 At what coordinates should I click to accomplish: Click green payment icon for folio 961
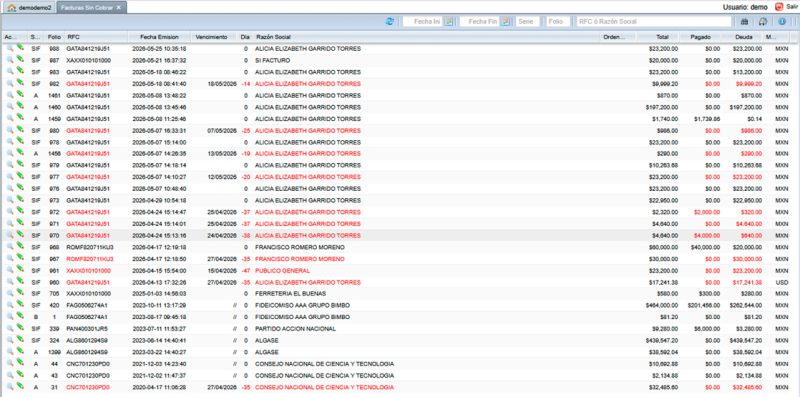coord(20,270)
